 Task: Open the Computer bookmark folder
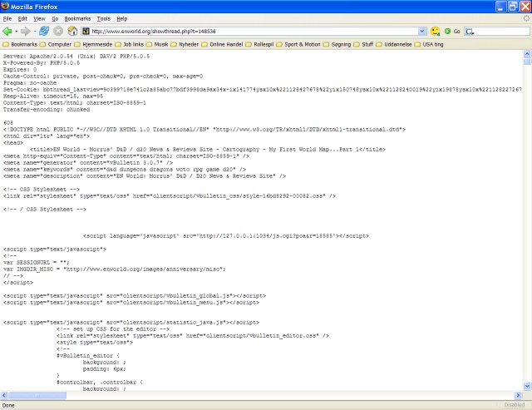coord(56,44)
